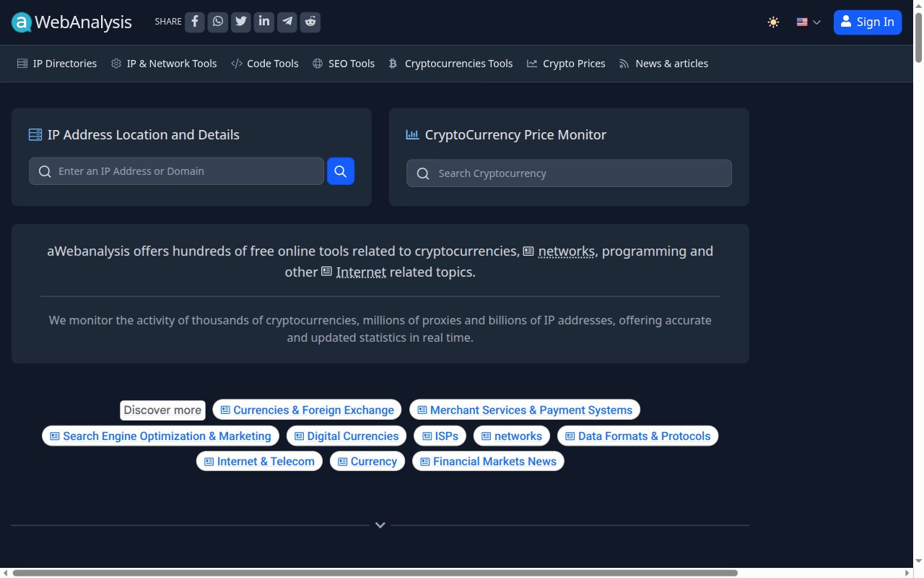
Task: Open Search Engine Optimization & Marketing tag
Action: [160, 436]
